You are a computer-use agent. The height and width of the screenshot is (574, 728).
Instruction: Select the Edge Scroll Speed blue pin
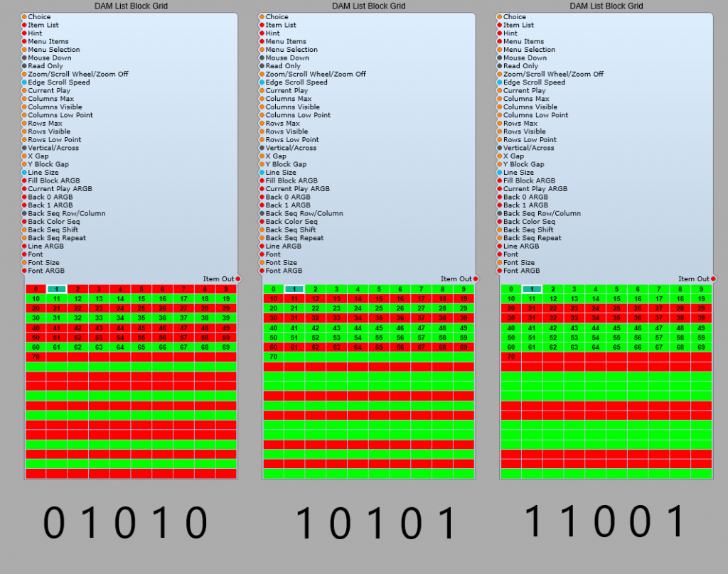26,82
